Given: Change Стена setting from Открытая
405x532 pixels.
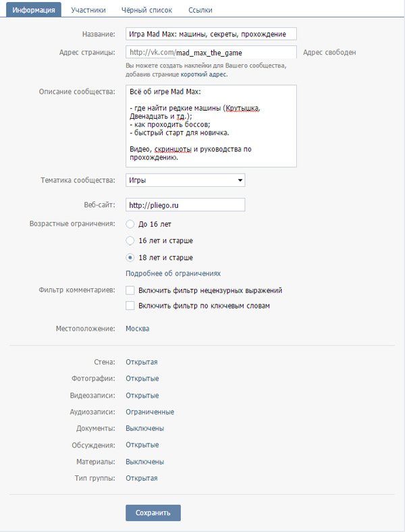Looking at the screenshot, I should pyautogui.click(x=142, y=362).
